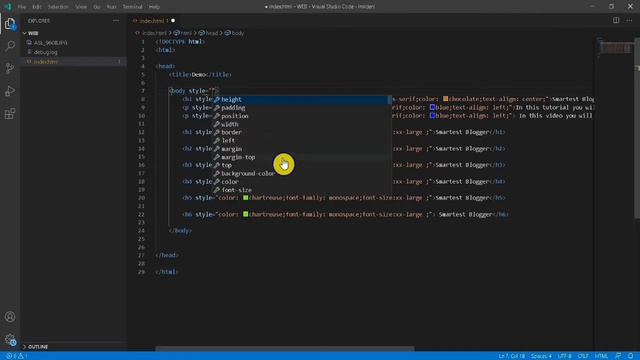Click the chocolate color swatch on line 8
This screenshot has height=360, width=640.
click(x=445, y=99)
